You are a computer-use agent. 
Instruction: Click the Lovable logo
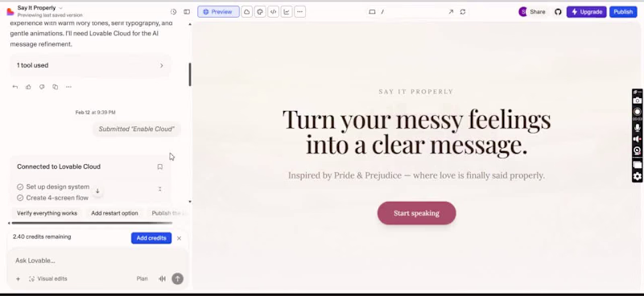(10, 11)
